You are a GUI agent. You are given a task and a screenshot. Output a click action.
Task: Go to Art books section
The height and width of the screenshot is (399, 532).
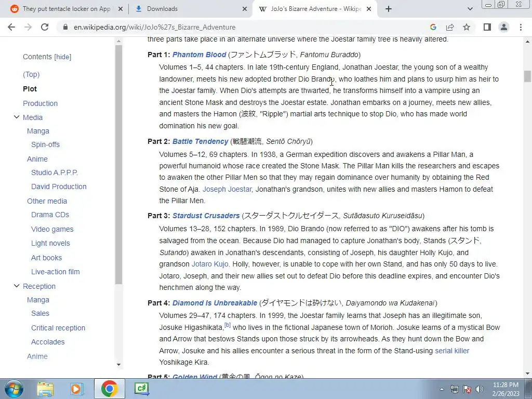[x=46, y=258]
